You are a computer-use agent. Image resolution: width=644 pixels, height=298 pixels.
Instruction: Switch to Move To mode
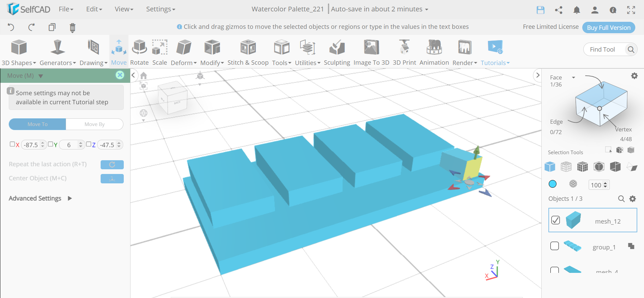coord(38,124)
